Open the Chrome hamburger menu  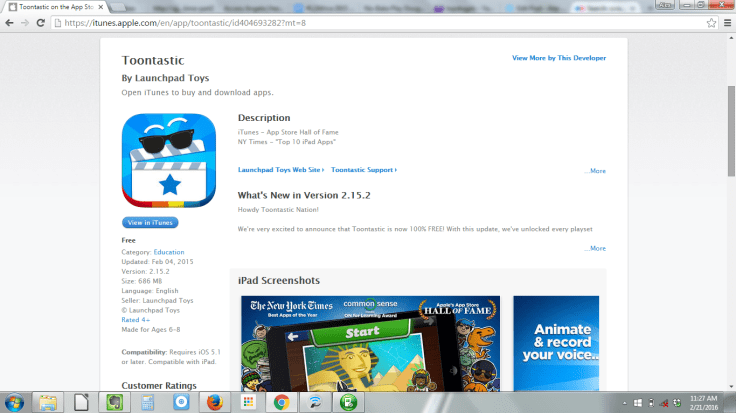724,25
